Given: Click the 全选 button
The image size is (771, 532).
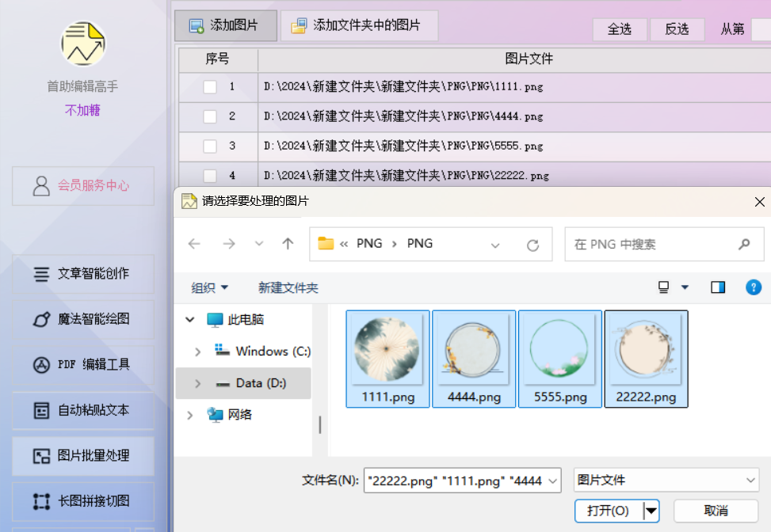Looking at the screenshot, I should pyautogui.click(x=620, y=29).
